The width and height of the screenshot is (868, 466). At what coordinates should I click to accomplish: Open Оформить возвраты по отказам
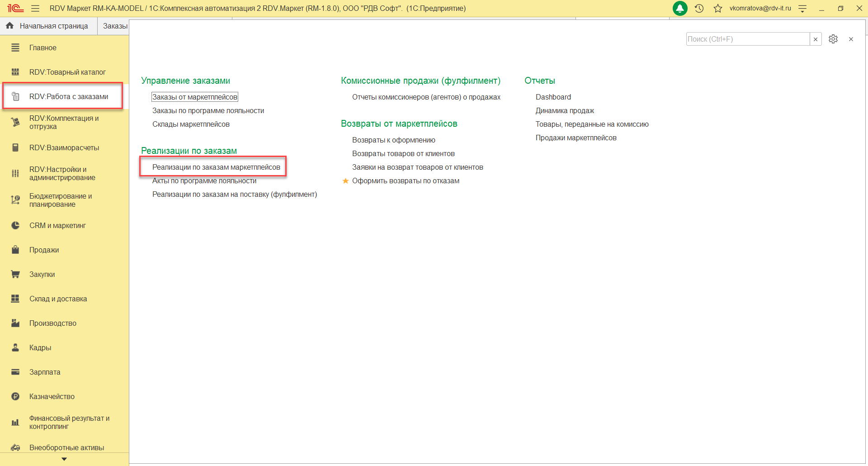pos(406,181)
